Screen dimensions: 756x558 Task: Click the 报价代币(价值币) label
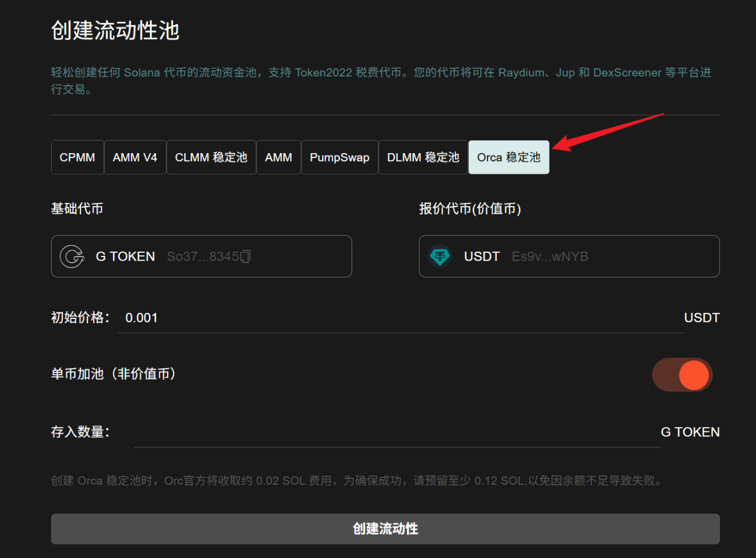(470, 209)
